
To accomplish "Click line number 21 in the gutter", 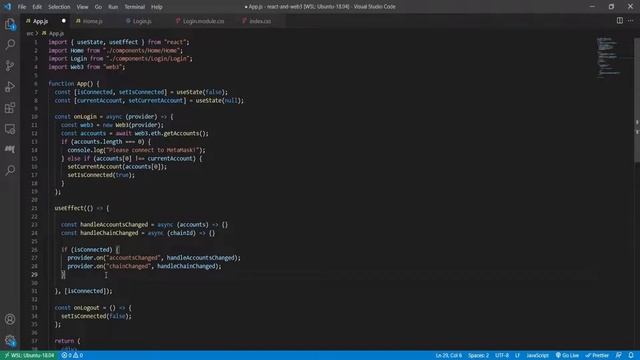I will pos(34,208).
